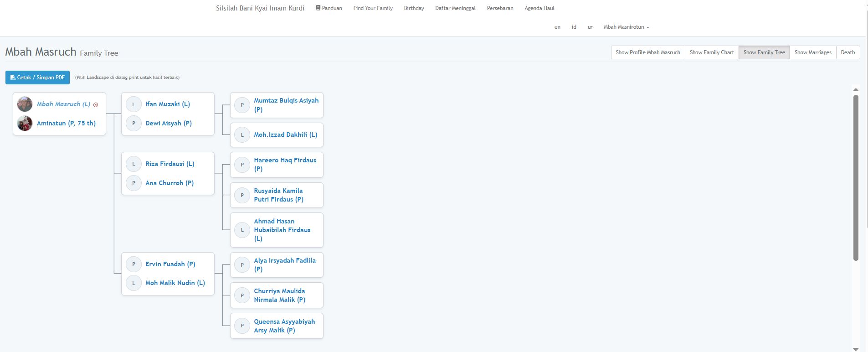This screenshot has width=868, height=352.
Task: Open Mumtaz Bulqis Asiyah's tree entry
Action: [286, 105]
